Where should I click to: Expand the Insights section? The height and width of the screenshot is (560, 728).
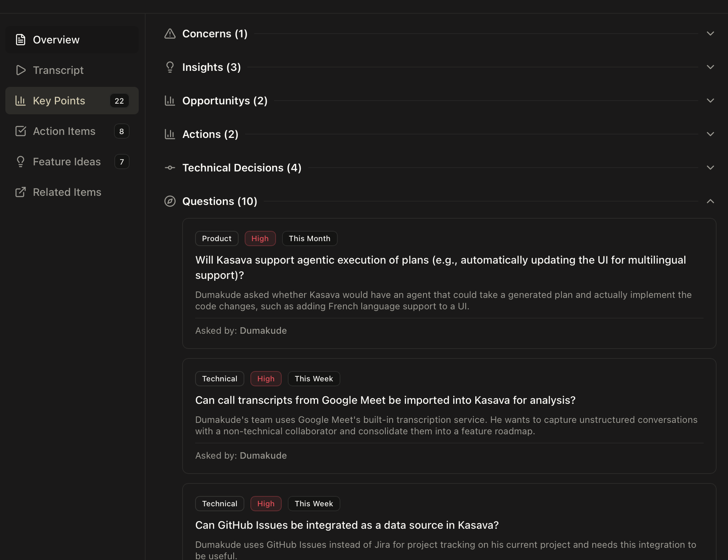tap(710, 67)
